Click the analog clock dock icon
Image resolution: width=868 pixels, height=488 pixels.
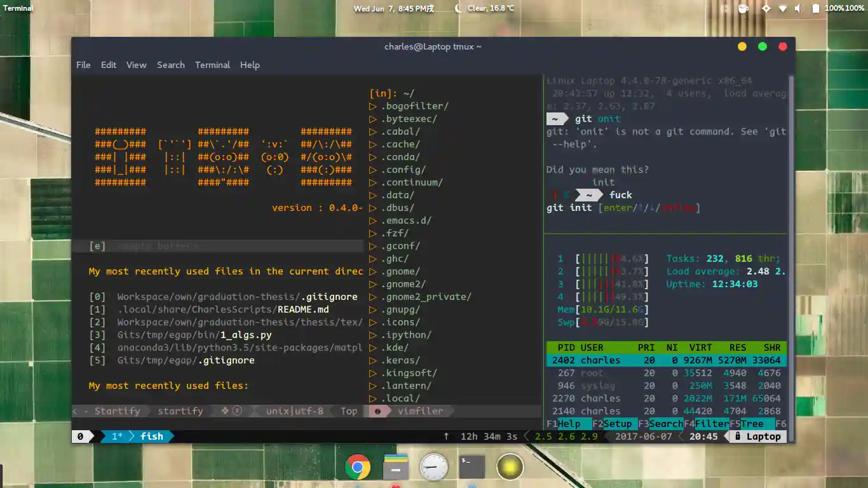click(434, 468)
